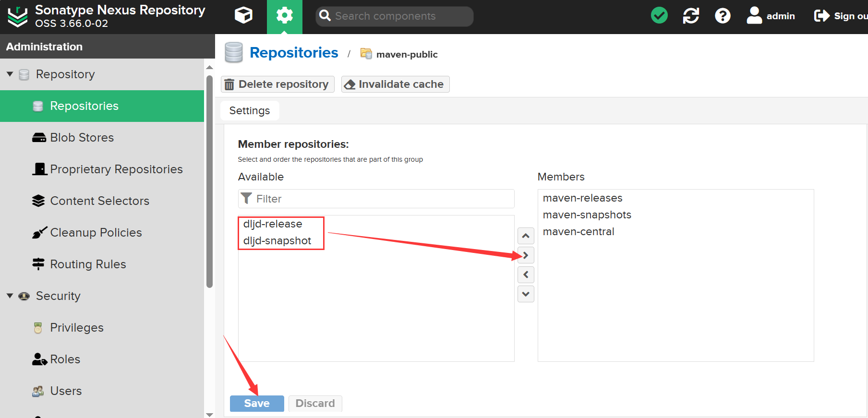Switch to the Settings tab

coord(250,111)
